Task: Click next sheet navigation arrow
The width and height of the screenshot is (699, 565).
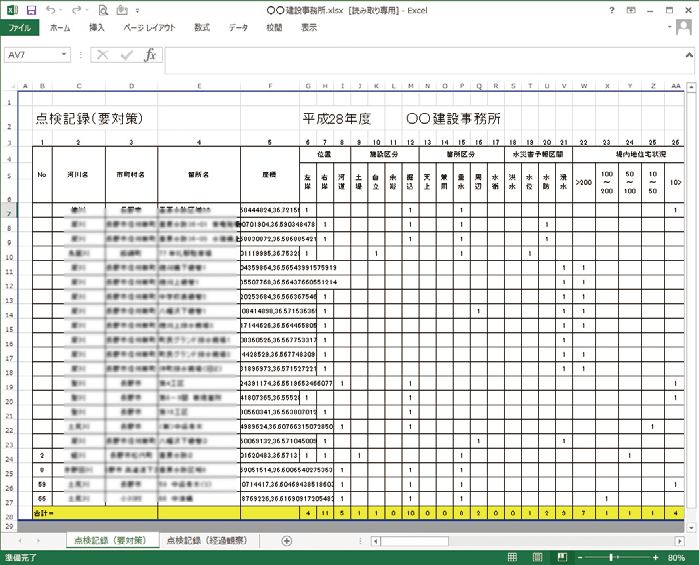Action: pyautogui.click(x=39, y=541)
